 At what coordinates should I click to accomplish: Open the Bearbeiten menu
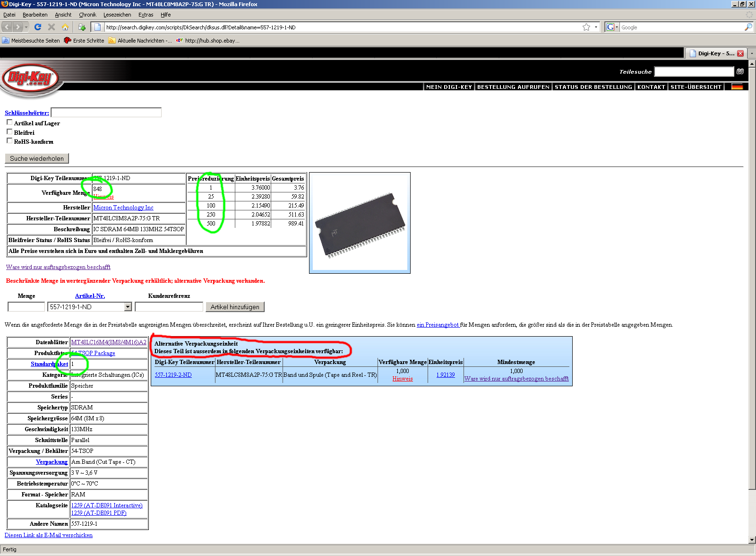click(x=35, y=15)
